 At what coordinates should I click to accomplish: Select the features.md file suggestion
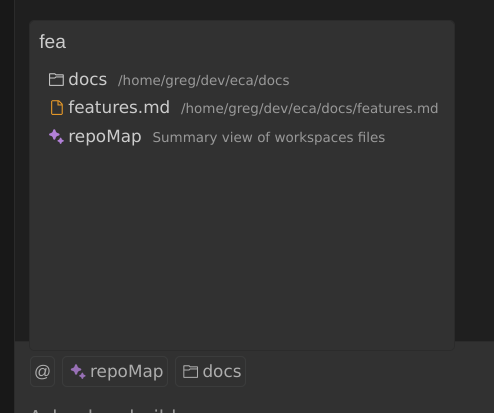click(242, 108)
